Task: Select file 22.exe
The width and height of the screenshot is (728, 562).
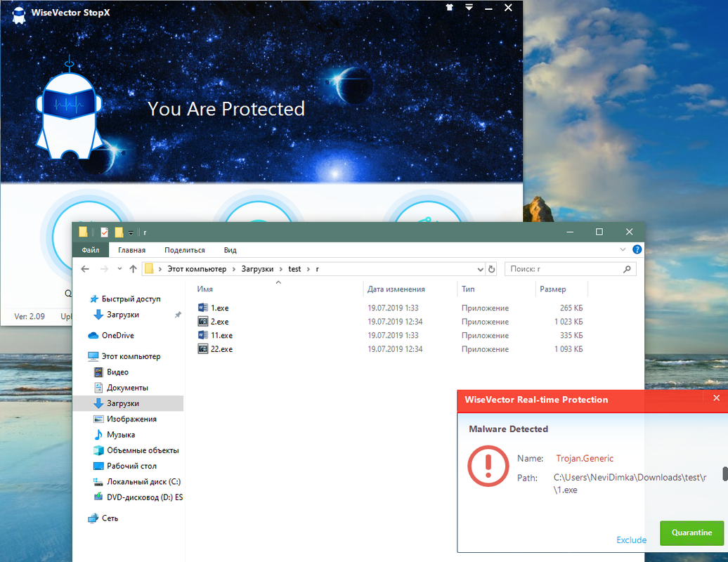Action: [x=221, y=349]
